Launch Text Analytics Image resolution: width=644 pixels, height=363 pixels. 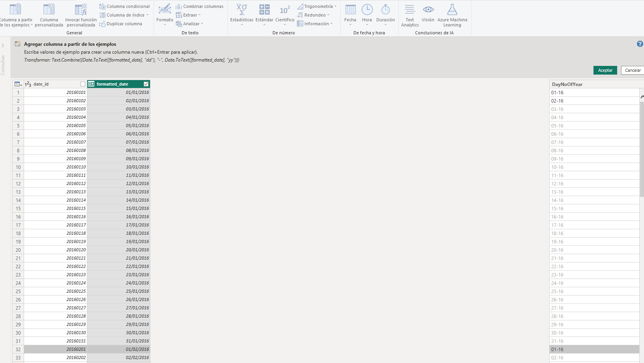pos(410,15)
